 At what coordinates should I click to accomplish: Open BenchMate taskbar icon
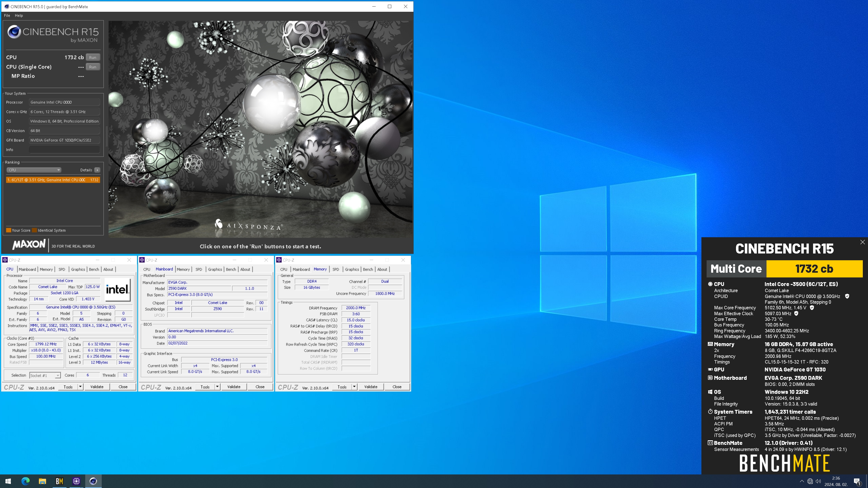pyautogui.click(x=59, y=481)
